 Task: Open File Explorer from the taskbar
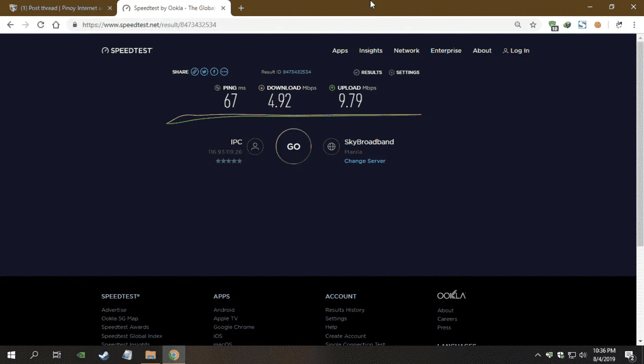[150, 355]
